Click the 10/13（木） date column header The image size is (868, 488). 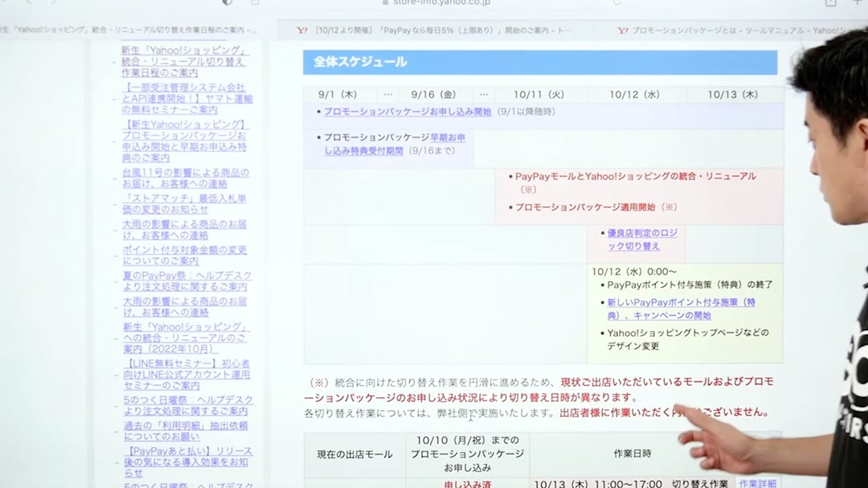pos(733,95)
